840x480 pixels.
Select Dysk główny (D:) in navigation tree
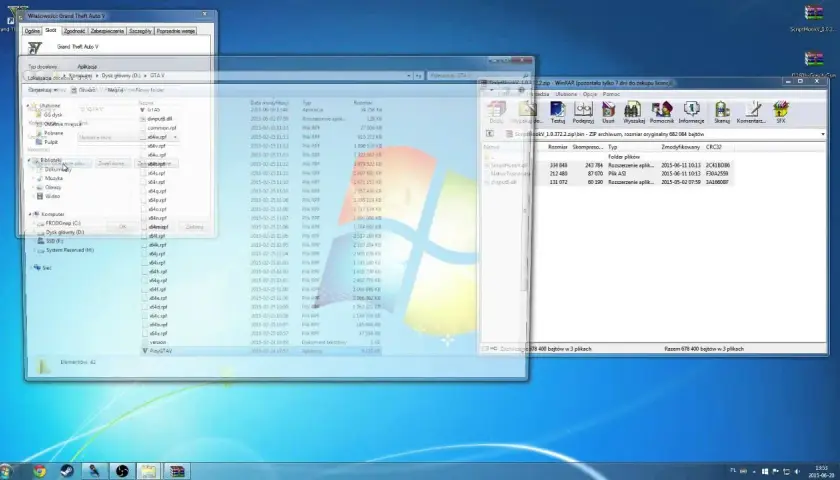[64, 232]
